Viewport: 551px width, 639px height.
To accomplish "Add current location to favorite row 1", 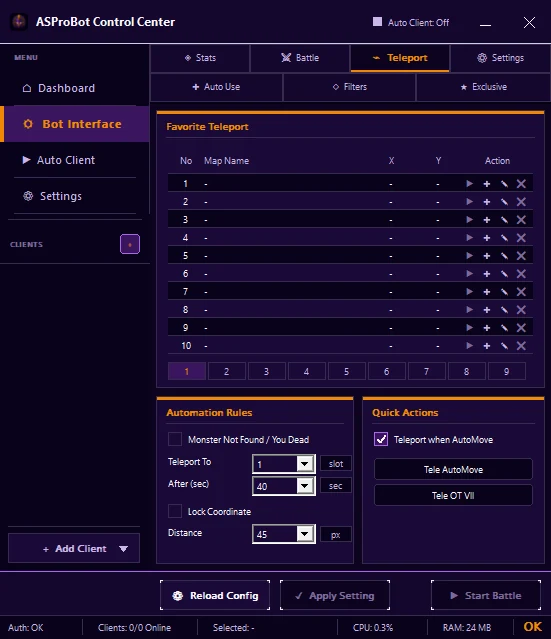I will tap(487, 184).
